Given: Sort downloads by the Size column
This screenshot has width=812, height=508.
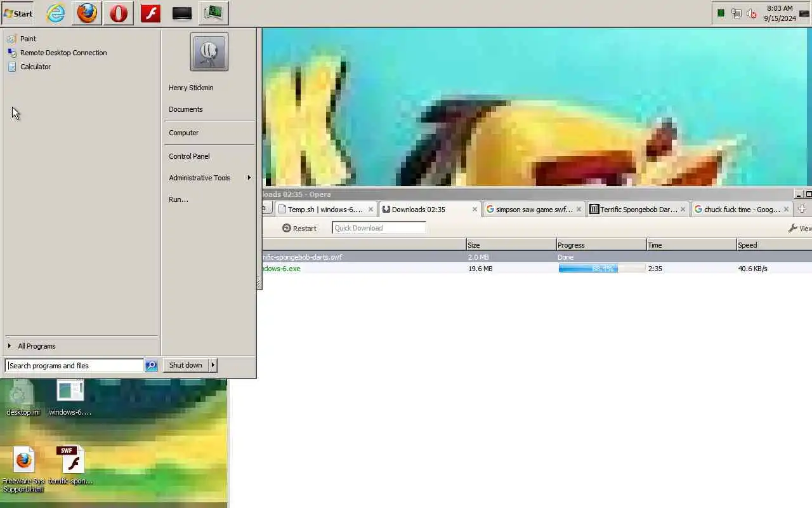Looking at the screenshot, I should (511, 245).
